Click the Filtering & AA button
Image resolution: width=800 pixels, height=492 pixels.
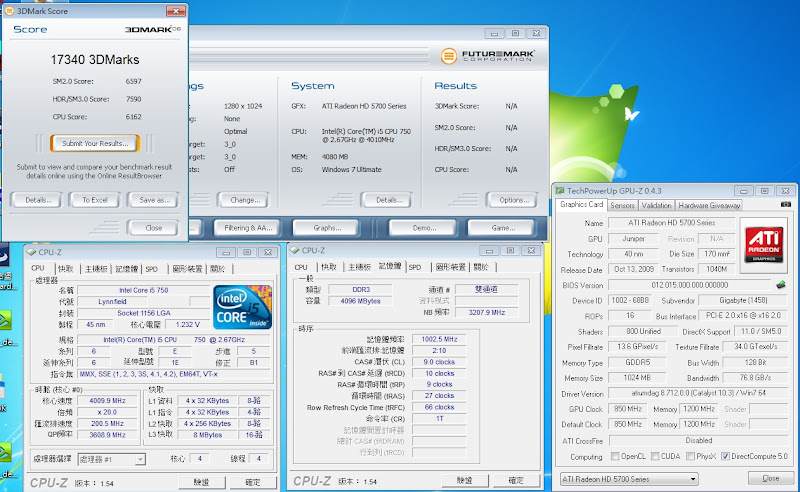click(248, 228)
